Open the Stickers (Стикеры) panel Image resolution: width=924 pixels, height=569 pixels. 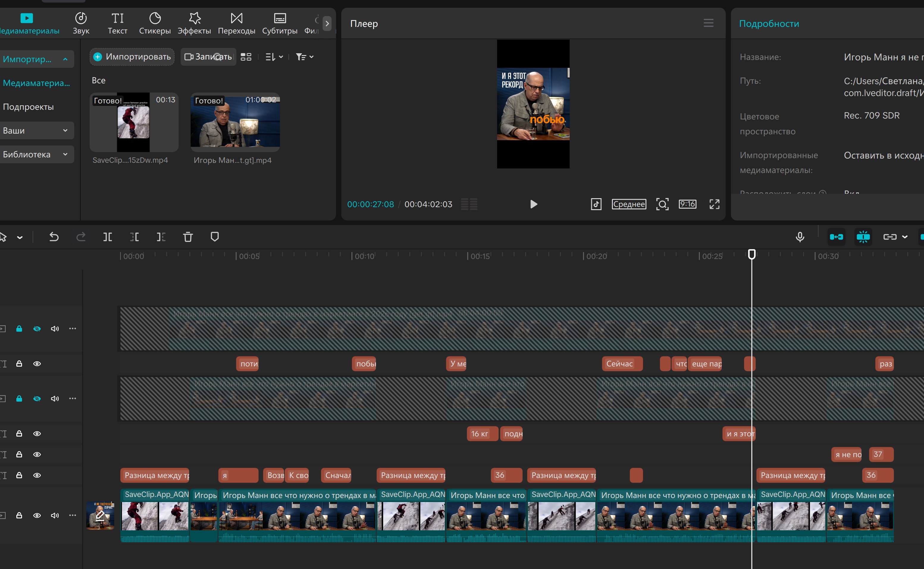[x=155, y=23]
